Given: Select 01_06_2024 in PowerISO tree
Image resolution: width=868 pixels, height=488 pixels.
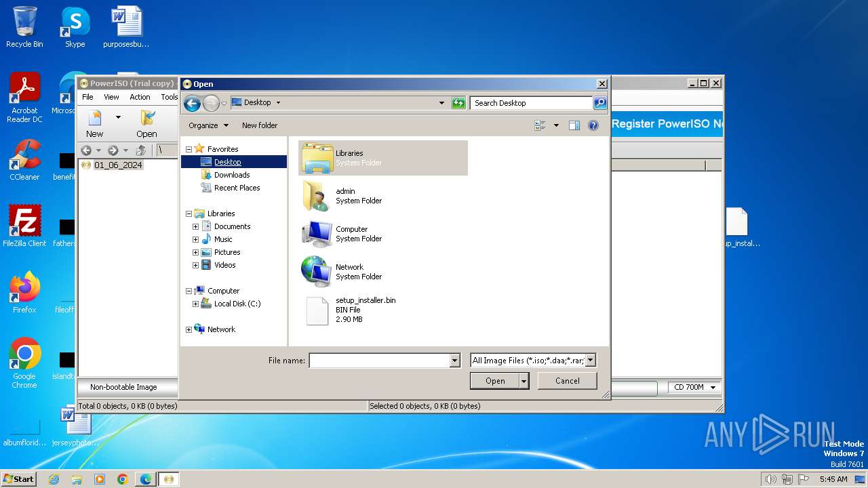Looking at the screenshot, I should [119, 165].
